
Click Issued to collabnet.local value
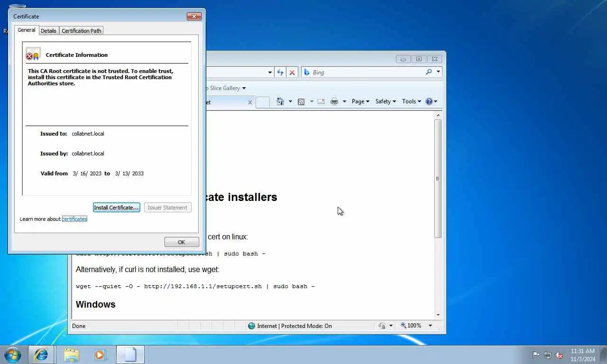point(88,134)
